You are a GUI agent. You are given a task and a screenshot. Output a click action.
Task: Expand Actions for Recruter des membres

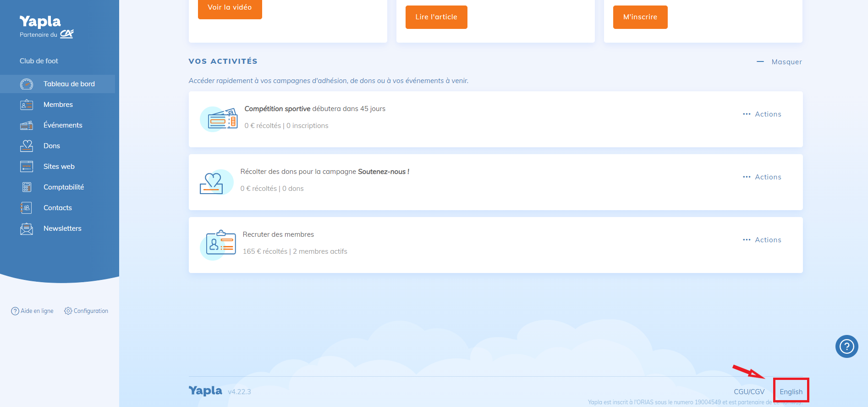pyautogui.click(x=762, y=240)
